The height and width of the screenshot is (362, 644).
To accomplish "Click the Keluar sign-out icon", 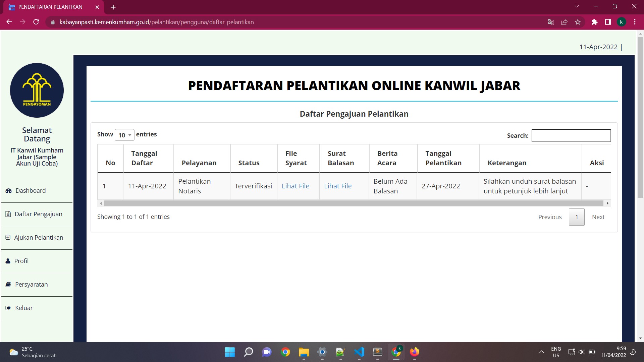I will [8, 308].
